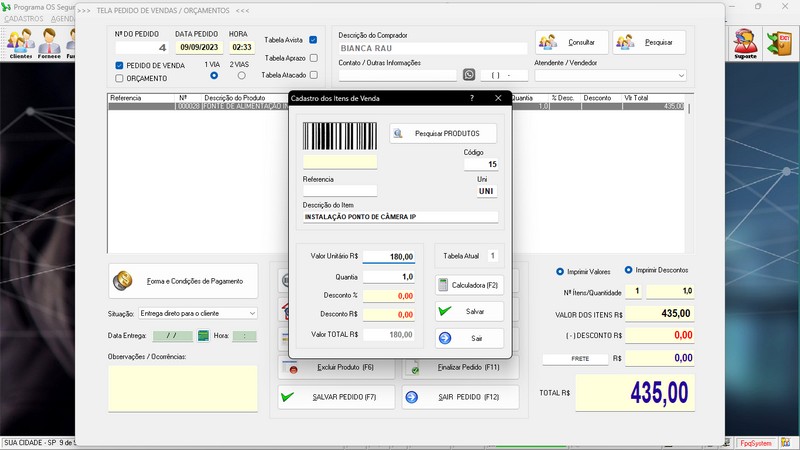The height and width of the screenshot is (450, 800).
Task: Click Descrição do Comprador field
Action: [433, 48]
